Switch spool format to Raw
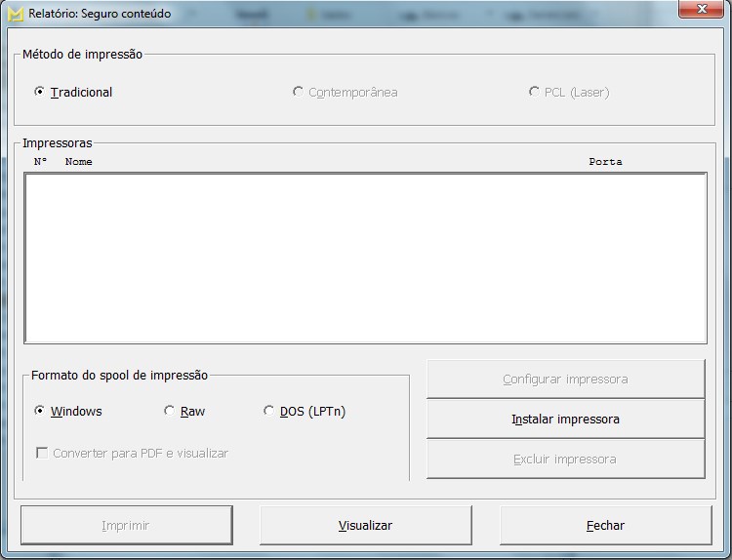Screen dimensions: 732x560 click(x=170, y=411)
